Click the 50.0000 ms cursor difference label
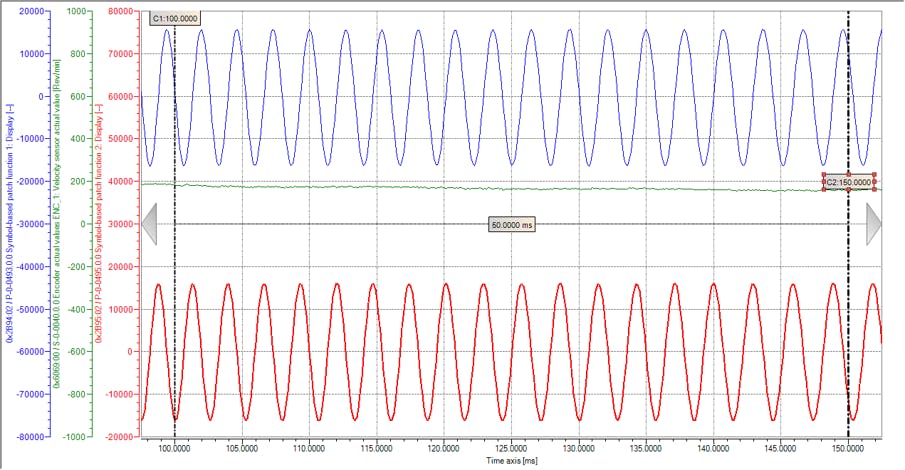This screenshot has height=470, width=905. click(x=513, y=226)
